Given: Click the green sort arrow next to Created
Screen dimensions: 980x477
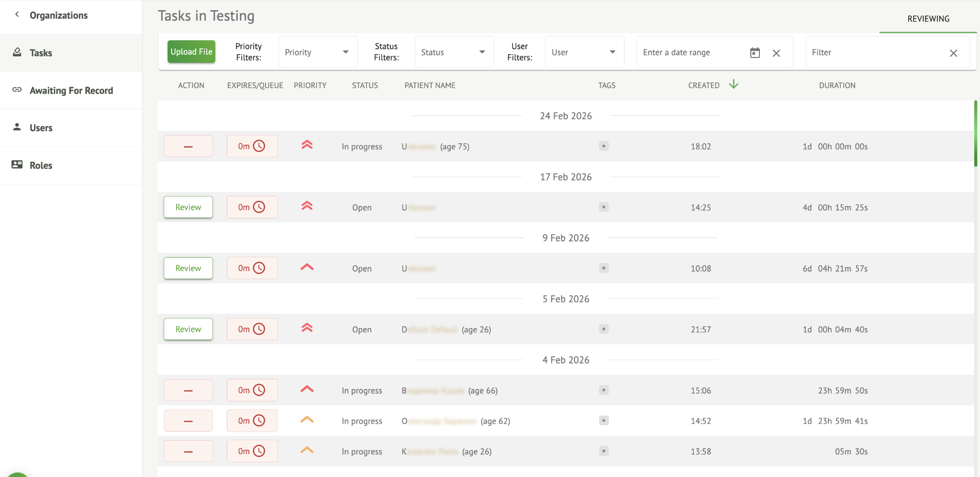Looking at the screenshot, I should (x=734, y=85).
